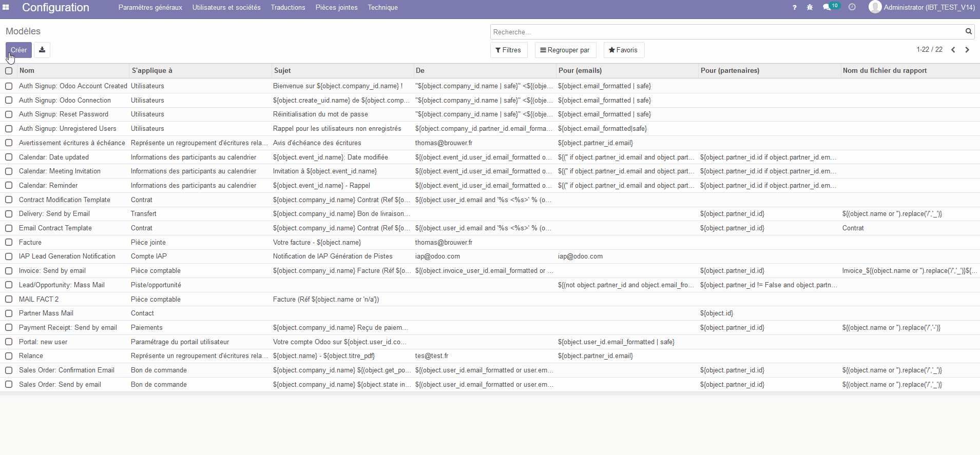The height and width of the screenshot is (455, 980).
Task: Open the activities clock icon
Action: (852, 7)
